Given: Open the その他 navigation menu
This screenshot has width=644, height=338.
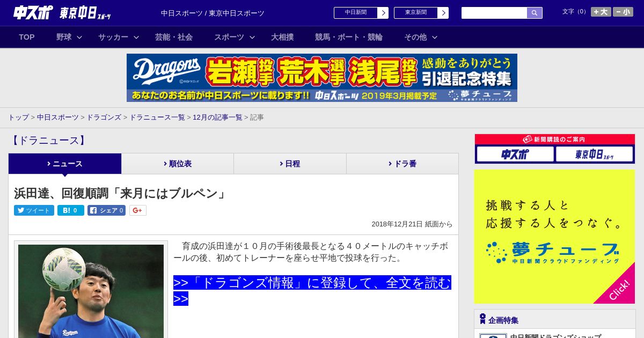Looking at the screenshot, I should [415, 37].
